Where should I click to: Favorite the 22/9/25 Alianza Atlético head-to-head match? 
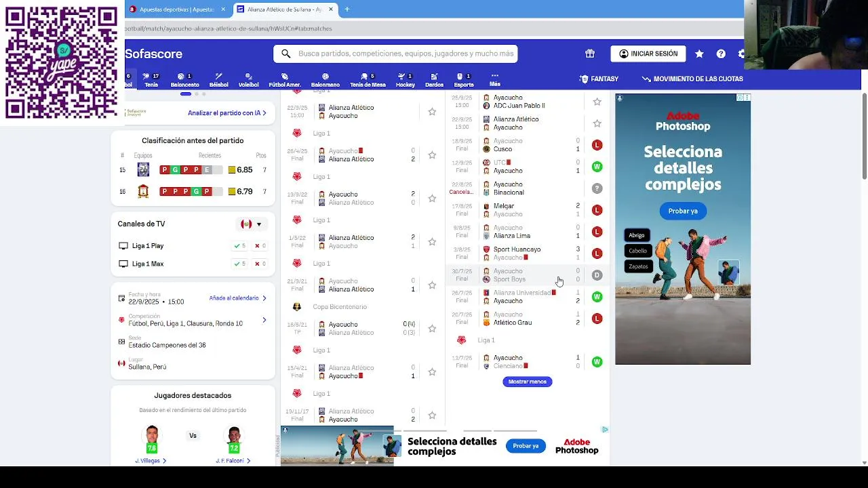tap(432, 112)
